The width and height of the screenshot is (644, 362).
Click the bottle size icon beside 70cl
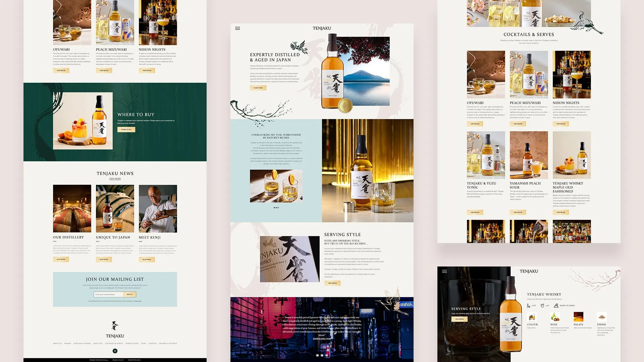tap(529, 306)
